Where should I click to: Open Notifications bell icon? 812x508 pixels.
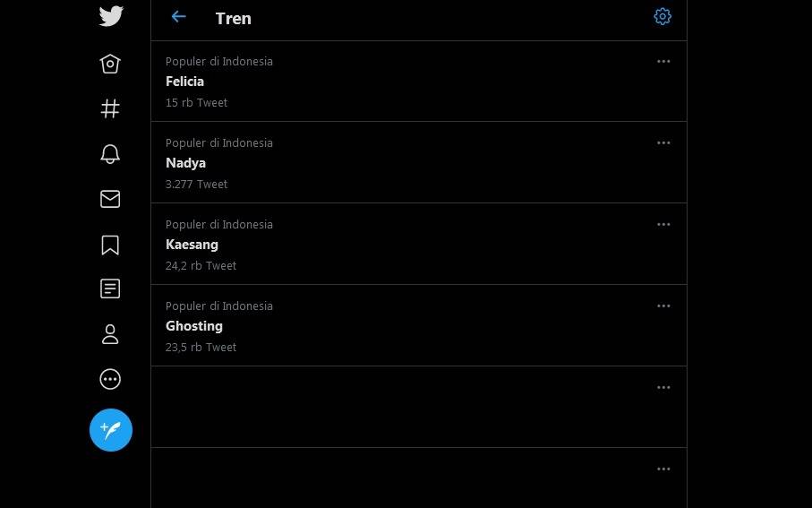110,154
